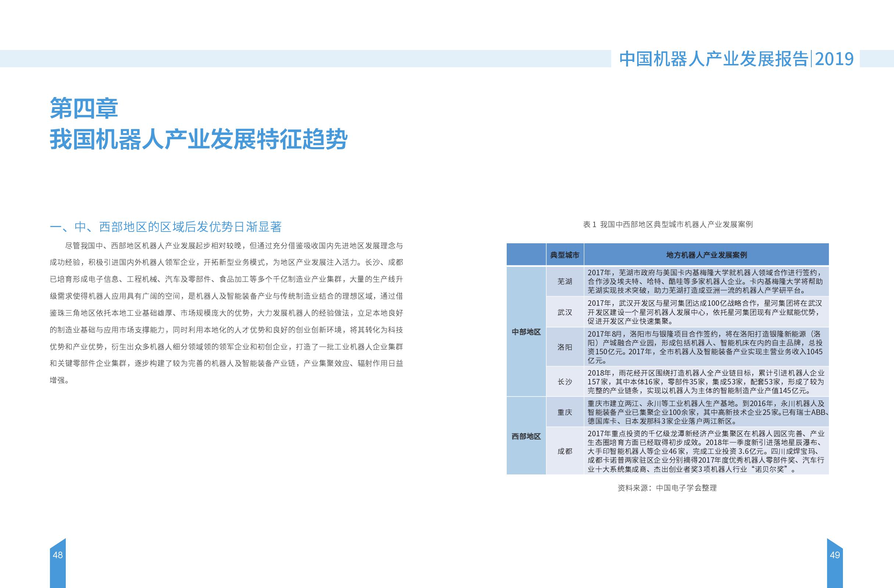Viewport: 894px width, 588px height.
Task: Click the 武汉 city cell
Action: 564,312
